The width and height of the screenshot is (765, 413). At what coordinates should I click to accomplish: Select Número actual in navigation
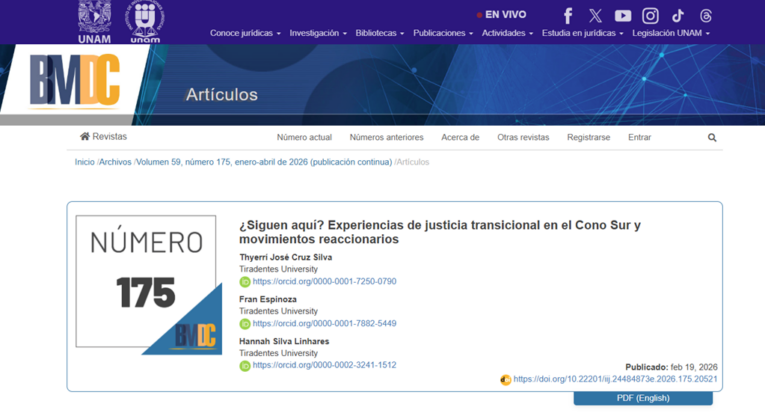[x=304, y=138]
